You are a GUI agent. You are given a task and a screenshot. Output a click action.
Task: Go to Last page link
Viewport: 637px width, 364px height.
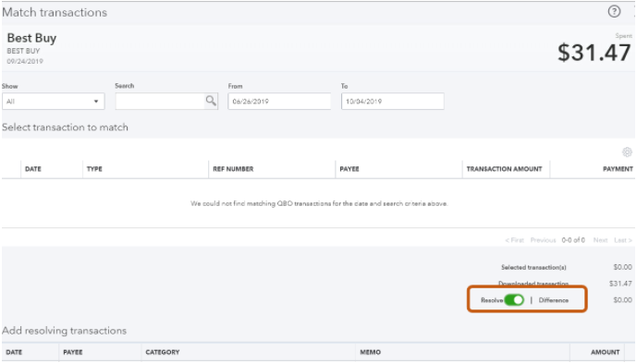point(623,240)
